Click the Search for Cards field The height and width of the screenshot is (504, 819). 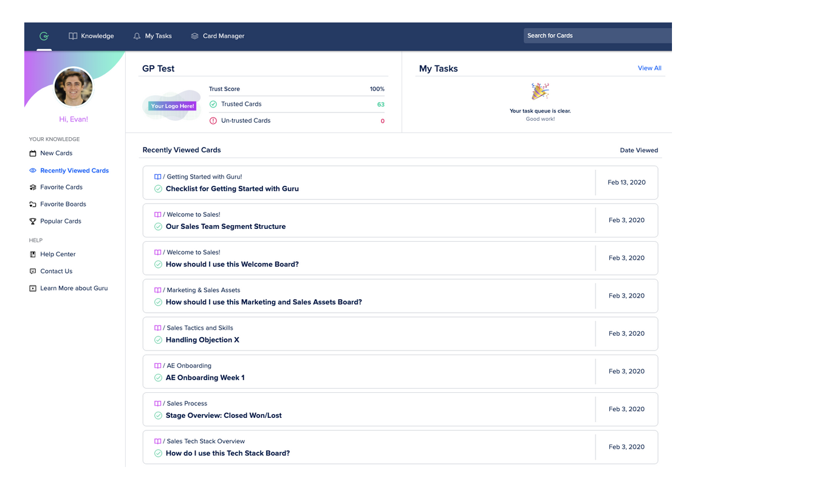click(598, 36)
